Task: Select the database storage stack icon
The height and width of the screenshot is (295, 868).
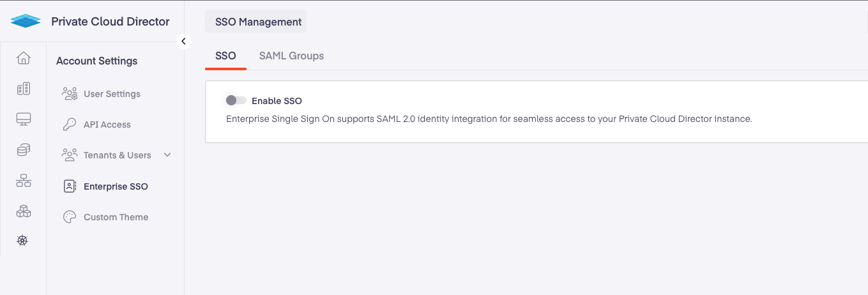Action: (24, 150)
